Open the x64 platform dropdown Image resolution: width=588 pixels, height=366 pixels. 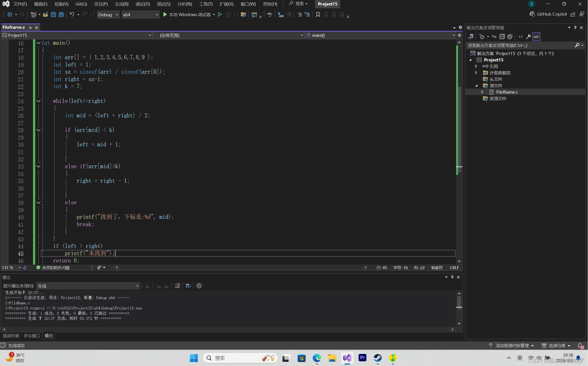pos(140,15)
